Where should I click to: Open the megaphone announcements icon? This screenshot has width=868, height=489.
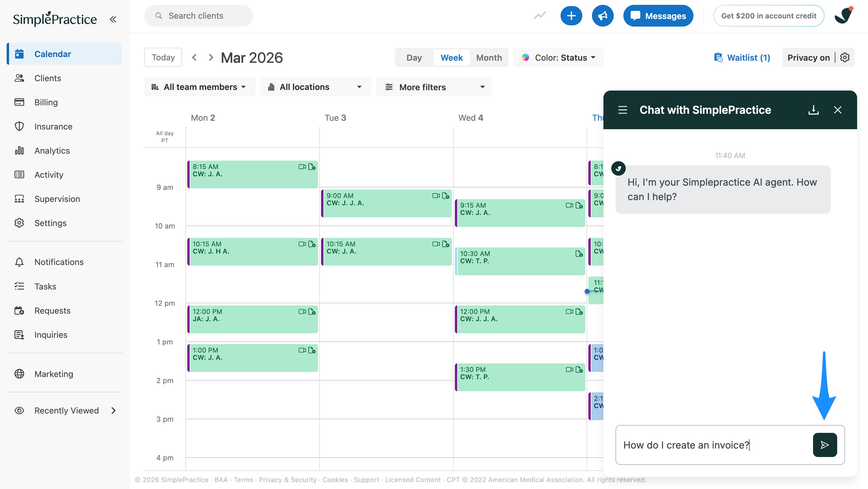point(603,16)
